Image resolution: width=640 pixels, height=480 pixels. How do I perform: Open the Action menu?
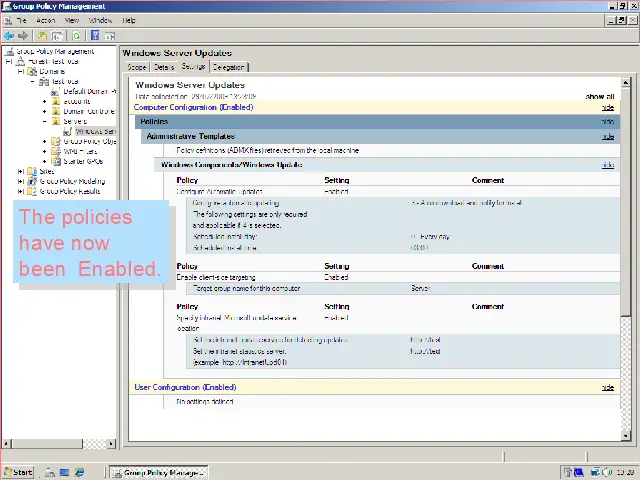pyautogui.click(x=45, y=20)
